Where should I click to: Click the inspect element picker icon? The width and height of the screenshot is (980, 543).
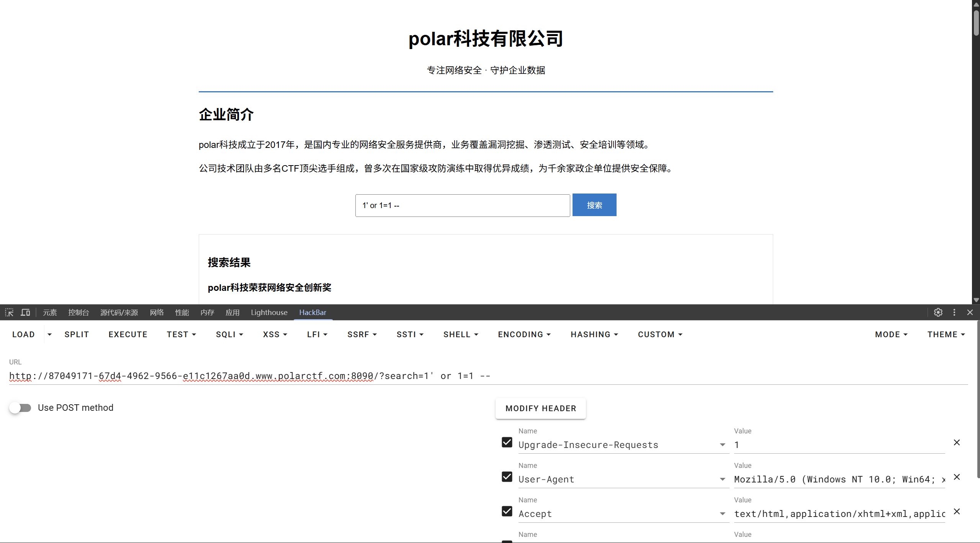[x=9, y=312]
